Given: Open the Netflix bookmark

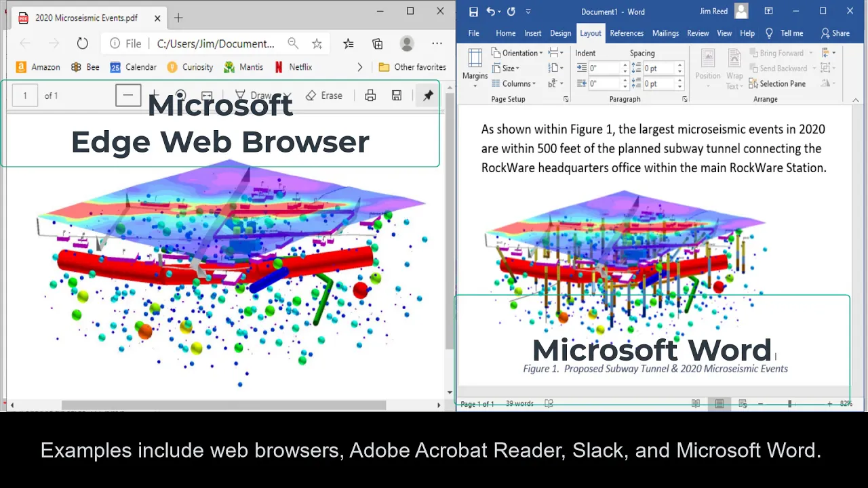Looking at the screenshot, I should pyautogui.click(x=293, y=67).
